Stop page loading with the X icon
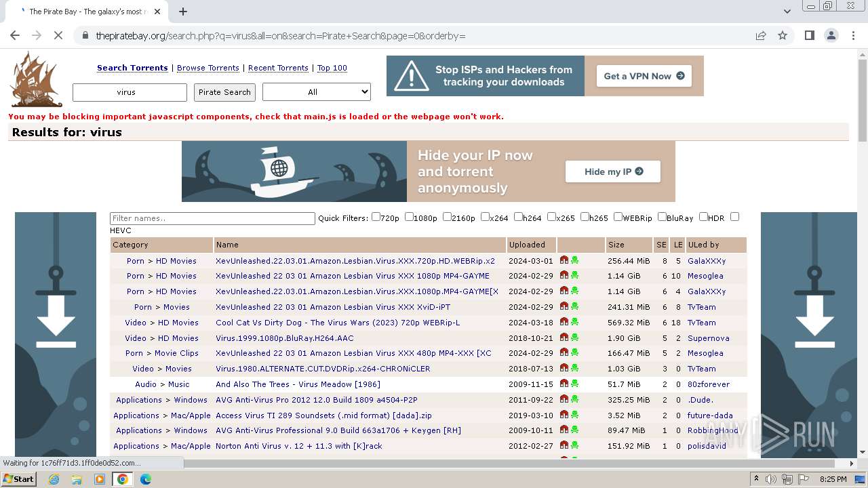Viewport: 868px width, 488px height. tap(58, 35)
